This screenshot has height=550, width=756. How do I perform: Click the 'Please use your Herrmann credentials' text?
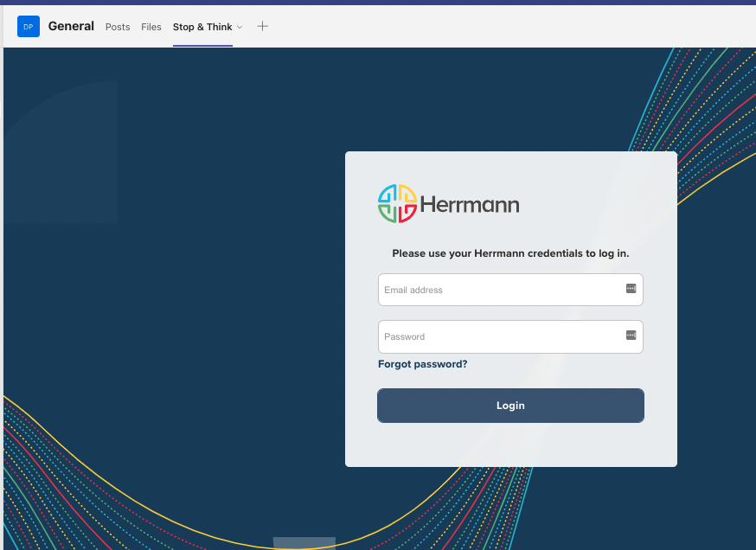click(x=510, y=253)
